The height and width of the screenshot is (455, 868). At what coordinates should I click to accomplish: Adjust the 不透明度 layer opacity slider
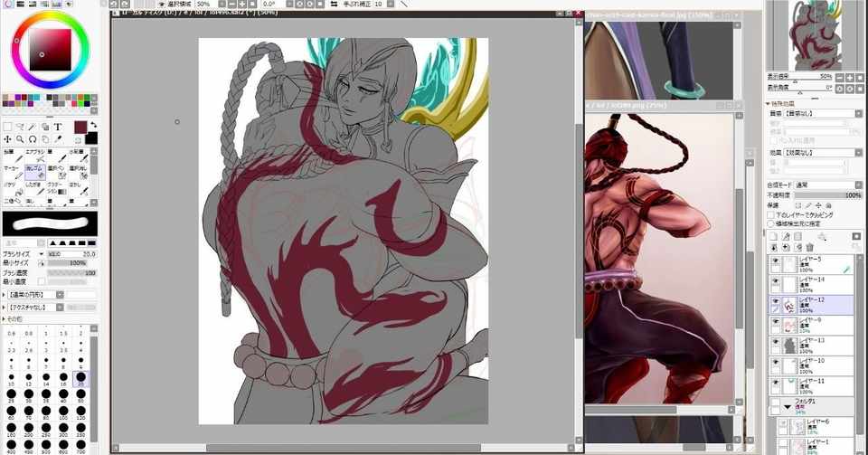[829, 195]
